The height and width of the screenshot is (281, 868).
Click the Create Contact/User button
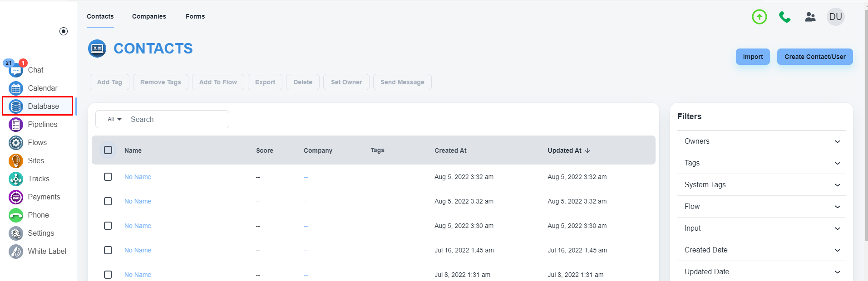814,57
